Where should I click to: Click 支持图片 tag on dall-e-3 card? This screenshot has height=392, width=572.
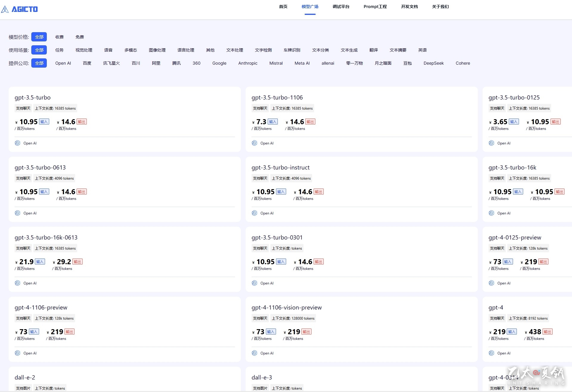point(260,388)
